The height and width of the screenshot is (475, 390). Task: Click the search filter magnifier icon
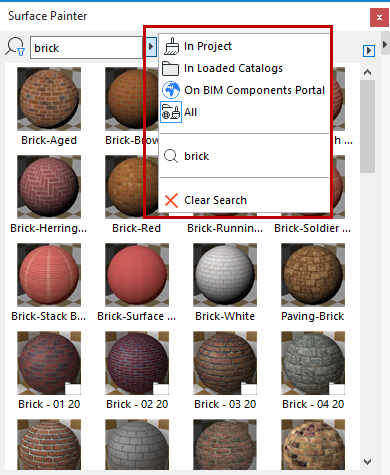15,47
